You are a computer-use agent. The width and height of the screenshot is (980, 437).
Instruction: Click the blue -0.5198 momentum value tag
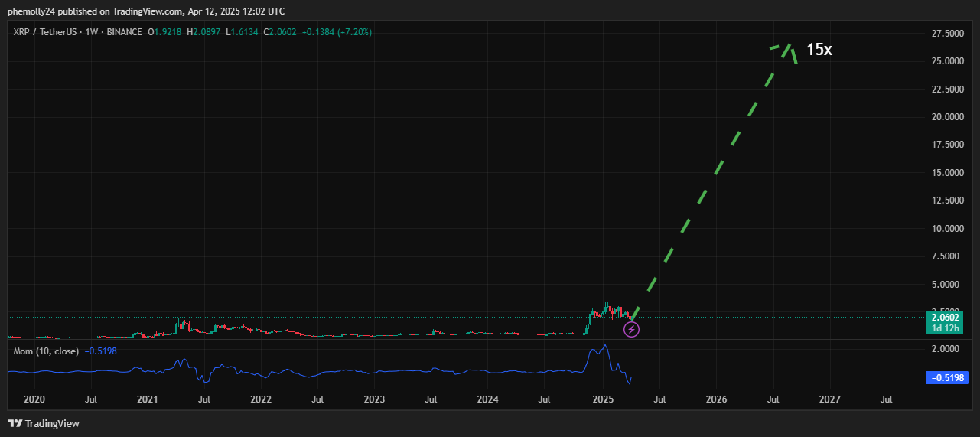click(946, 377)
